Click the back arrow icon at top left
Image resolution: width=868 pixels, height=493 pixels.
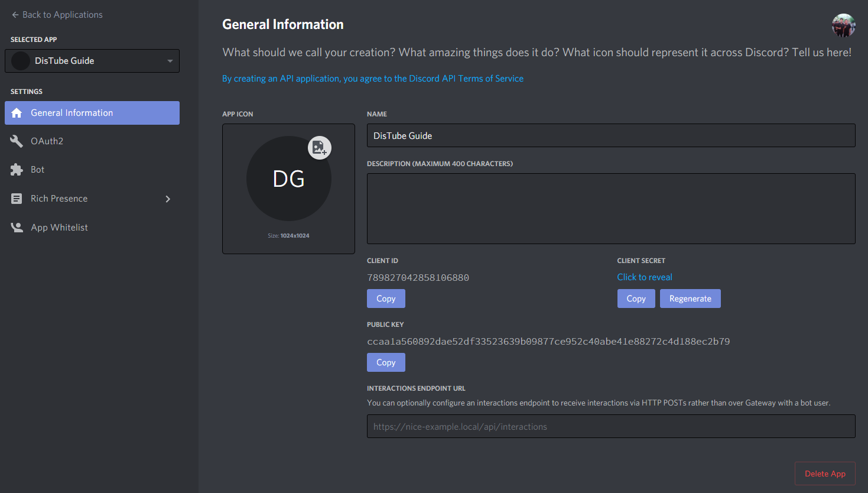tap(15, 15)
